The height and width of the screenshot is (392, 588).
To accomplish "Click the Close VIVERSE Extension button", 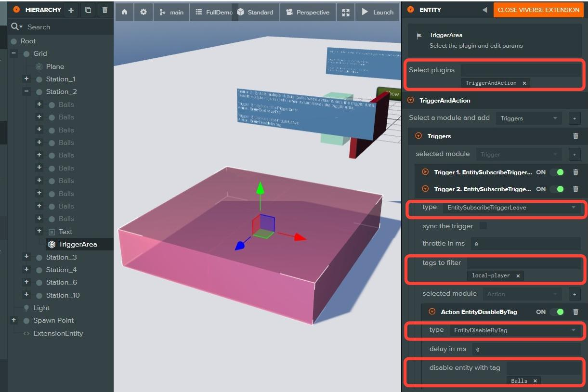I will click(x=538, y=10).
